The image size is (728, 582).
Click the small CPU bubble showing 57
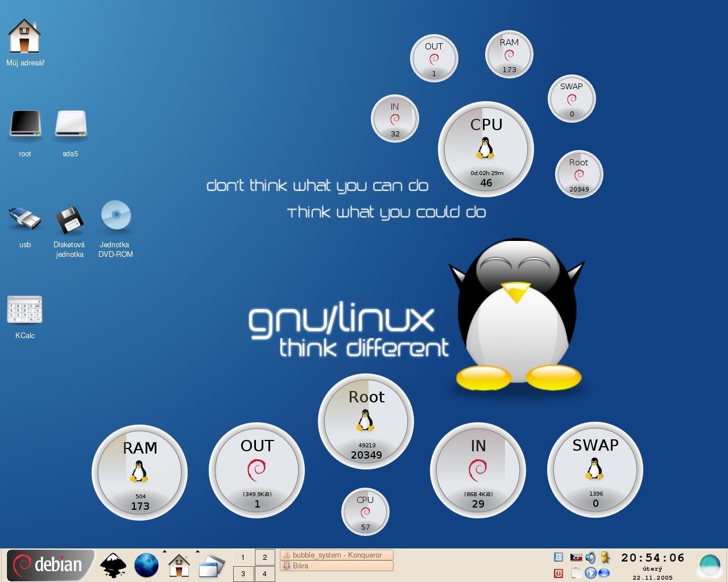[x=365, y=512]
